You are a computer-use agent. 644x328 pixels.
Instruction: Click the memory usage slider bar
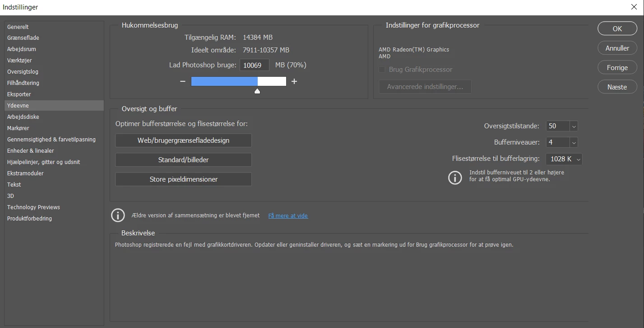point(239,81)
